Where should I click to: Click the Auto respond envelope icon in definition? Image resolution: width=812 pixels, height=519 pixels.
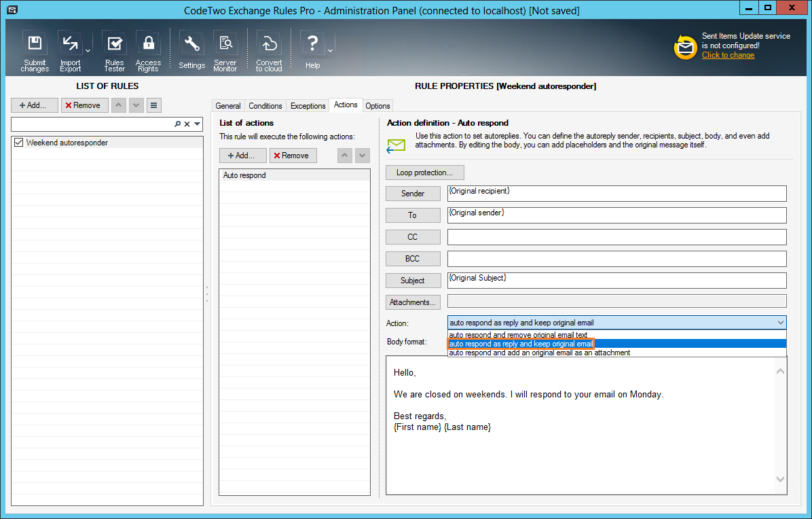(396, 146)
